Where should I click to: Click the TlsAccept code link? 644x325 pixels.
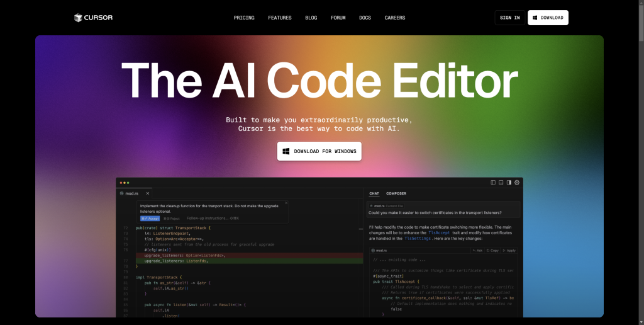[x=439, y=232]
